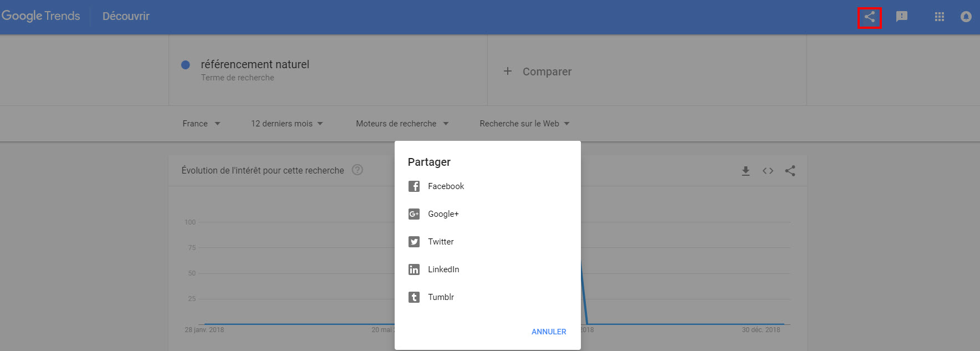Click the share icon in top header
Viewport: 980px width, 351px height.
(x=870, y=17)
